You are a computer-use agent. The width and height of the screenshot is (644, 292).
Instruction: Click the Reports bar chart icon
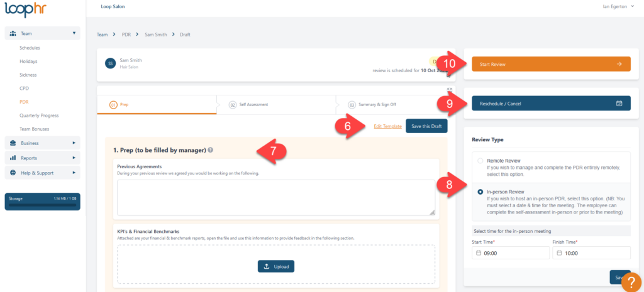13,158
